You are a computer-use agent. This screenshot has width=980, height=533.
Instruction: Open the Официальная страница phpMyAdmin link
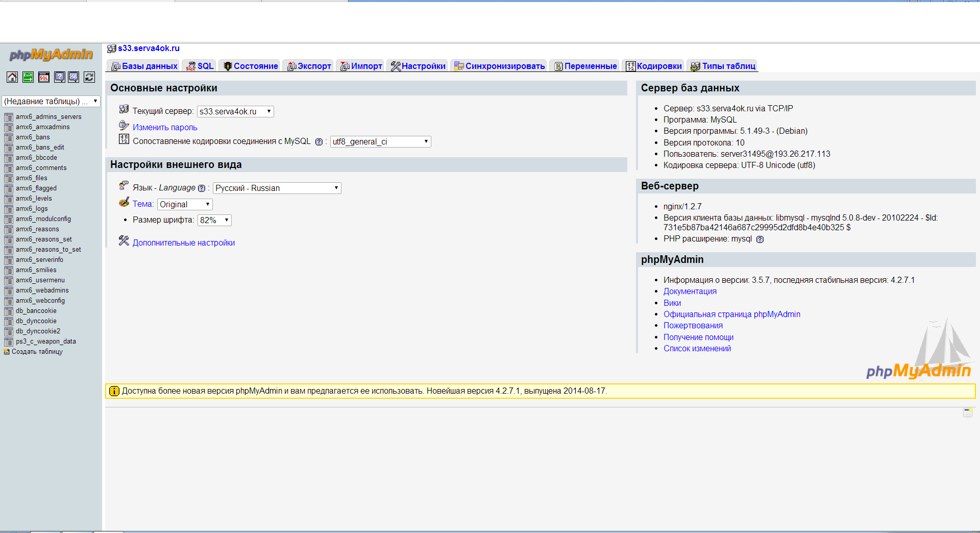pyautogui.click(x=732, y=314)
